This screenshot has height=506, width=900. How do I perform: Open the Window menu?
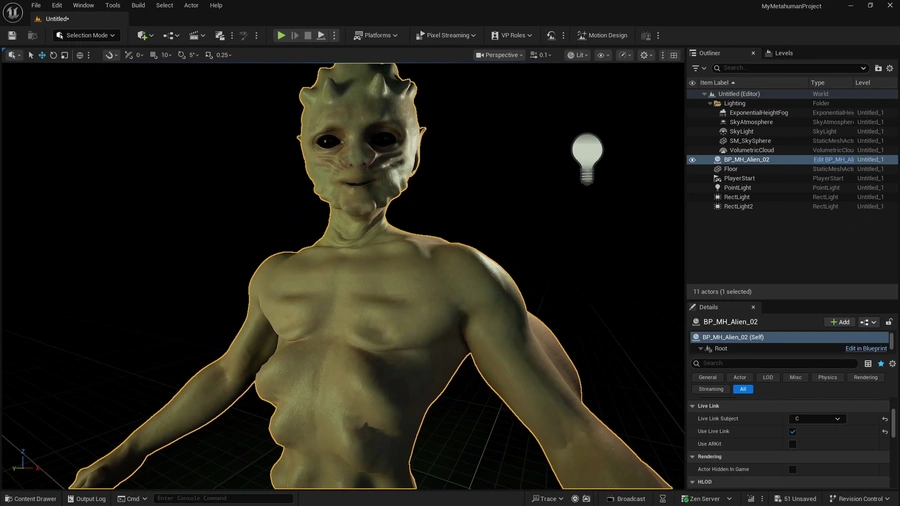[83, 5]
